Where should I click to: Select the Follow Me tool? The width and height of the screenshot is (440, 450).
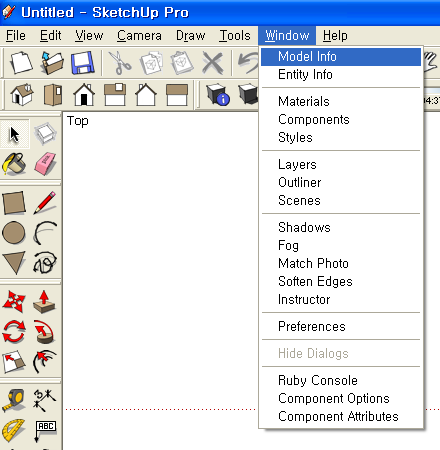pos(45,332)
